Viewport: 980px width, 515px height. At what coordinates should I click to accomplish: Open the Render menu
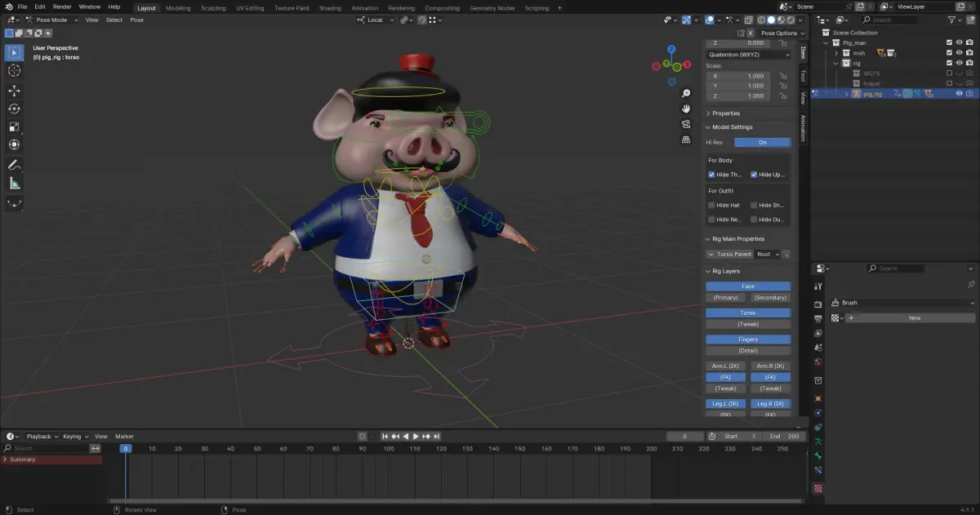(62, 7)
